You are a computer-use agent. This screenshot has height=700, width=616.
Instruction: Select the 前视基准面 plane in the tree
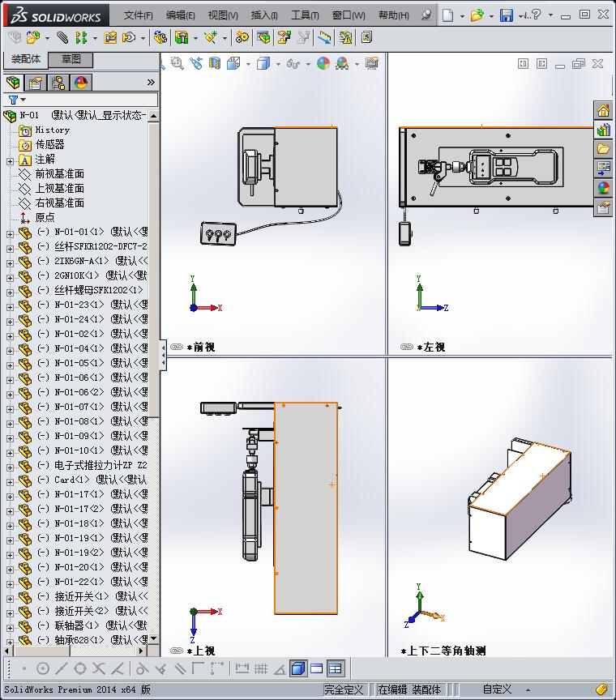coord(59,173)
